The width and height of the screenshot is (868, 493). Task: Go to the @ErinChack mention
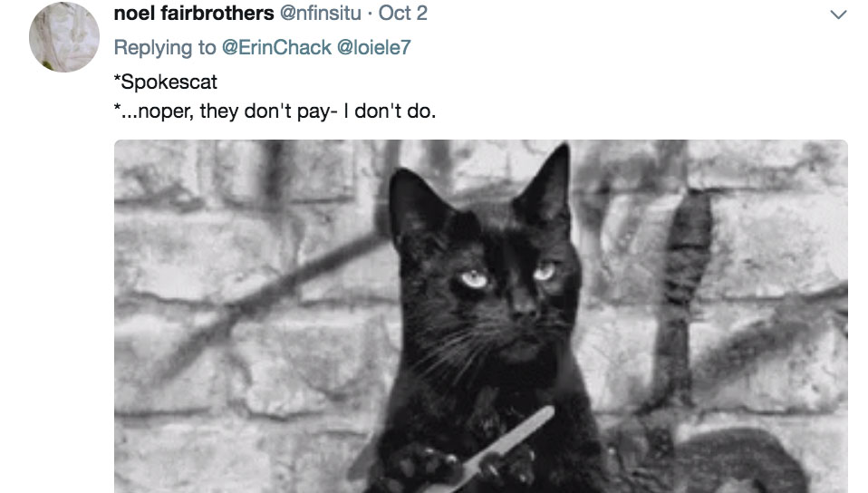point(276,48)
